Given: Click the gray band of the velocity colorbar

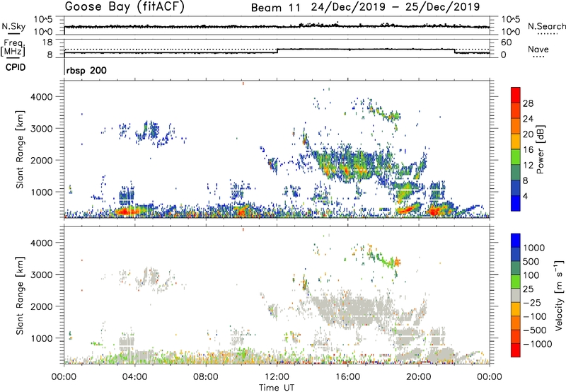Looking at the screenshot, I should click(x=516, y=295).
